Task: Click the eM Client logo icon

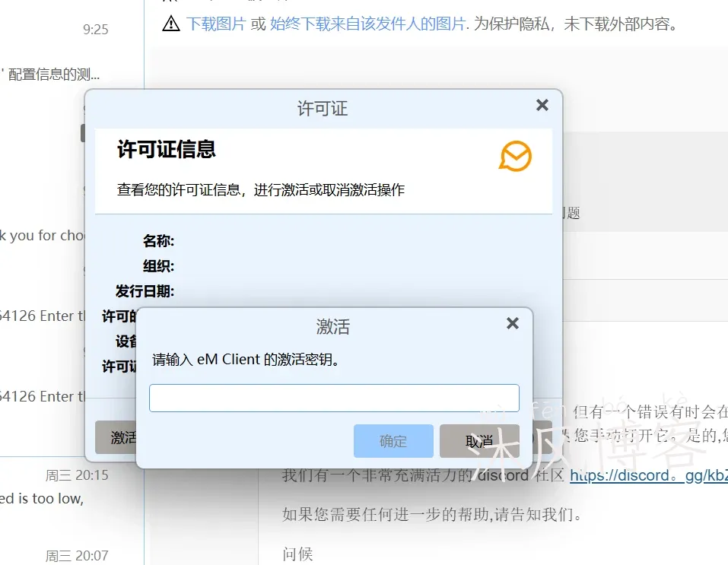Action: 515,156
